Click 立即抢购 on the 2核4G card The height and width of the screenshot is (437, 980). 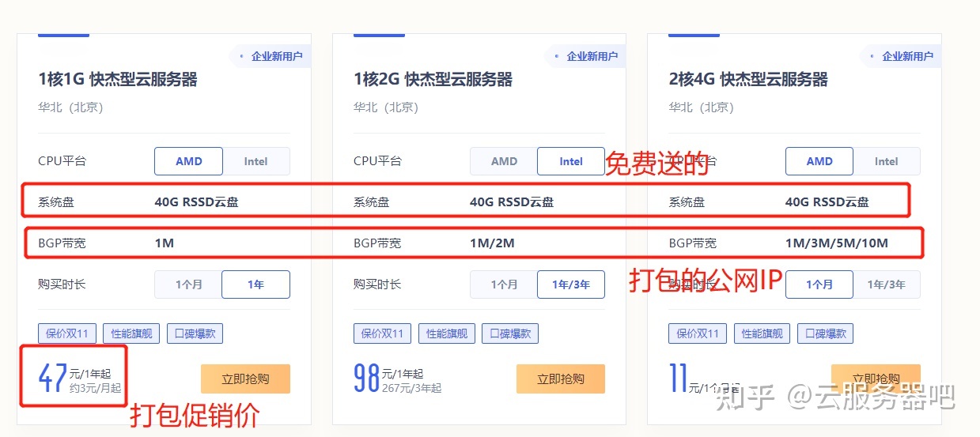(x=876, y=379)
